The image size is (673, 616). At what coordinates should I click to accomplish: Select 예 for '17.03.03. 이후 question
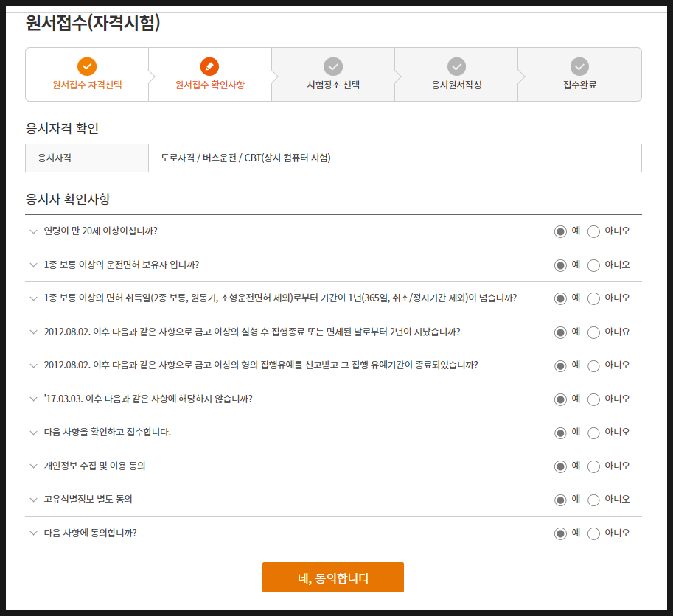[560, 399]
